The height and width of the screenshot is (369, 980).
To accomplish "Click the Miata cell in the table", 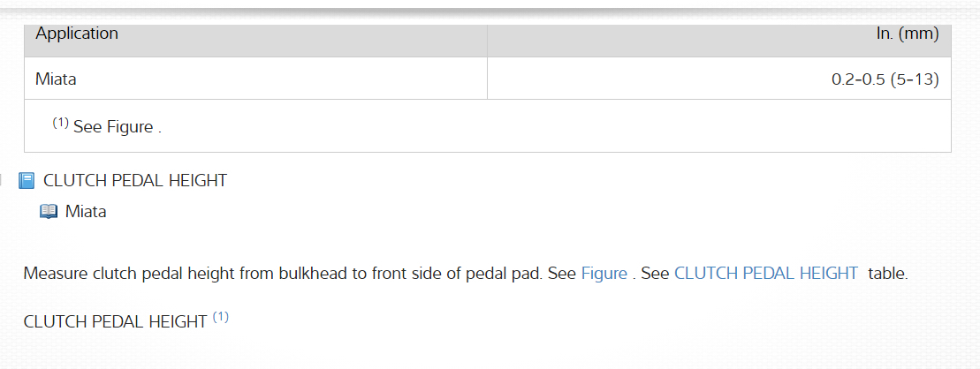I will (56, 79).
